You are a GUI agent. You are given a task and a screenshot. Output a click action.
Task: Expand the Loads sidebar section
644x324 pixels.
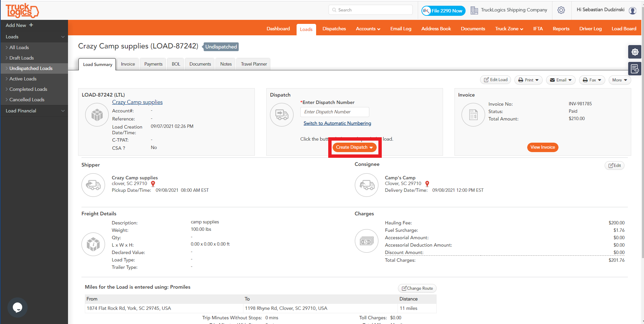click(x=34, y=37)
